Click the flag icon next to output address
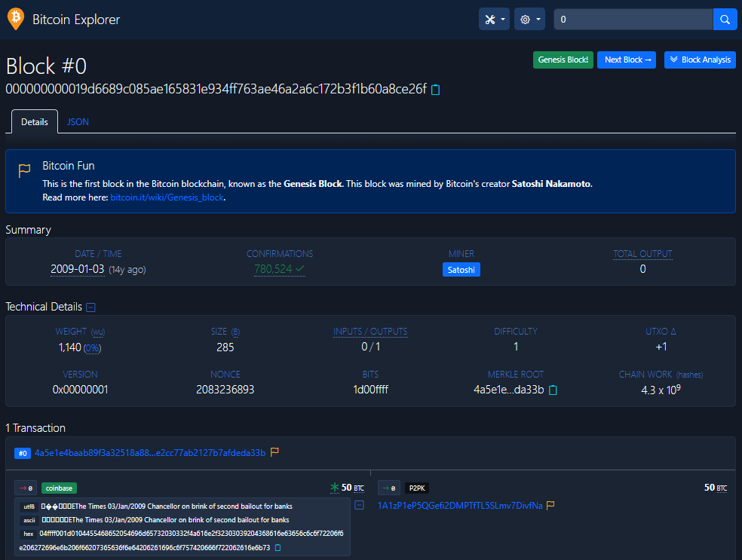Image resolution: width=742 pixels, height=560 pixels. click(x=551, y=505)
